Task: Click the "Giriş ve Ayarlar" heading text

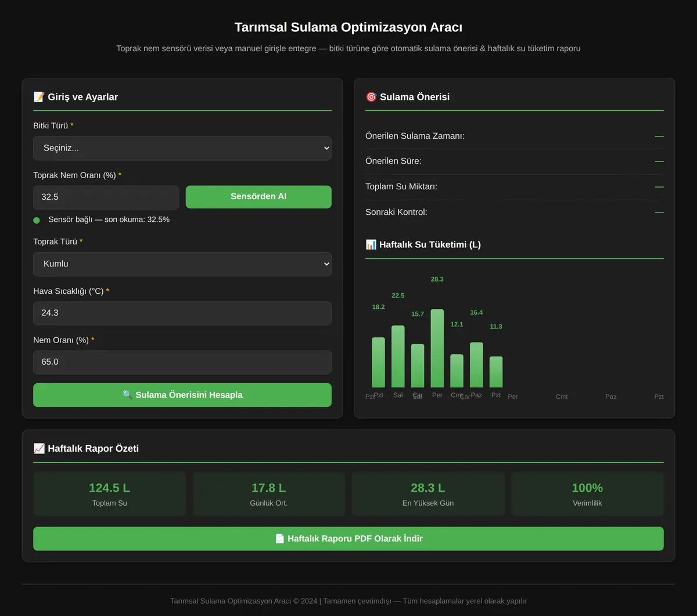Action: pos(82,97)
